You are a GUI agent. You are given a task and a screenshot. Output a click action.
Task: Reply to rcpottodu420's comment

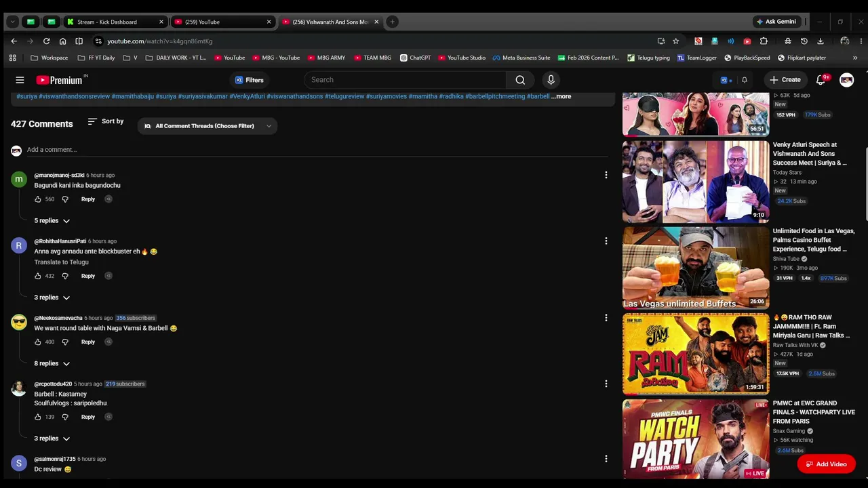88,417
